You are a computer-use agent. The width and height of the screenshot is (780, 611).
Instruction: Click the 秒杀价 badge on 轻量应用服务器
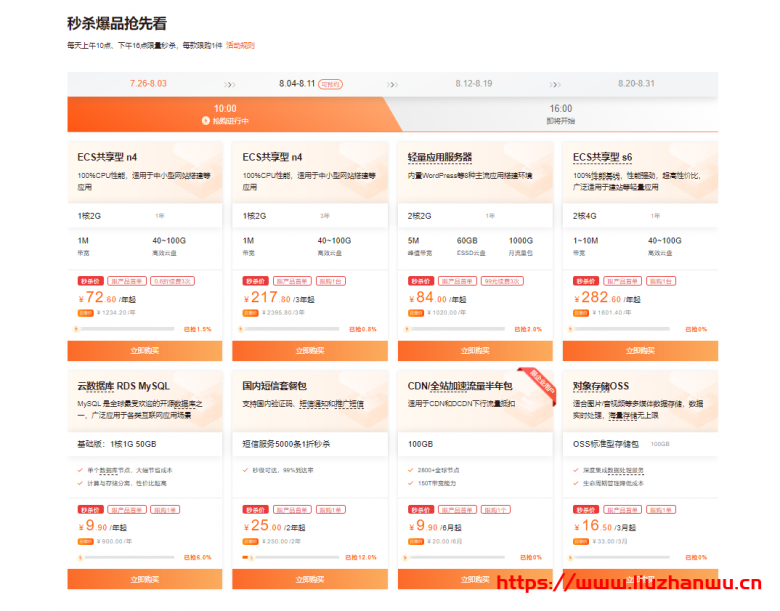point(420,281)
